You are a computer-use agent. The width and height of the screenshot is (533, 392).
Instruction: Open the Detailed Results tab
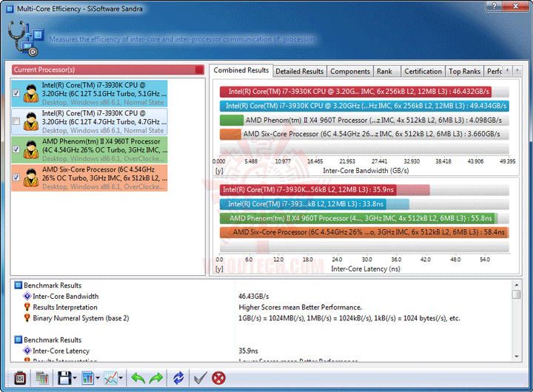pos(299,71)
